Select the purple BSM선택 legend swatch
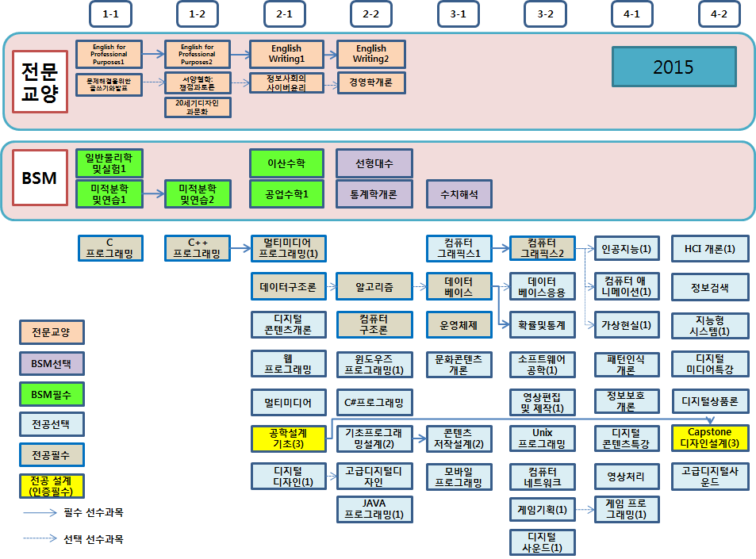Image resolution: width=756 pixels, height=559 pixels. tap(52, 363)
